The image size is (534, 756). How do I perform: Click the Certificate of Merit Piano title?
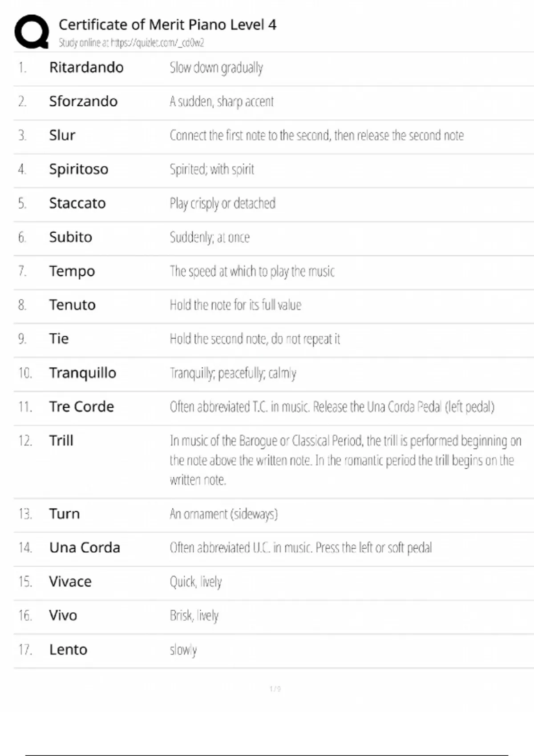pos(167,24)
